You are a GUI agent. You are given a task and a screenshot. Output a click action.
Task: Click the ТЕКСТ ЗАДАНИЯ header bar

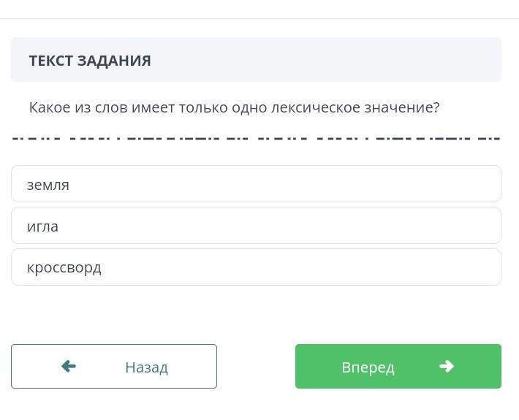click(x=256, y=60)
